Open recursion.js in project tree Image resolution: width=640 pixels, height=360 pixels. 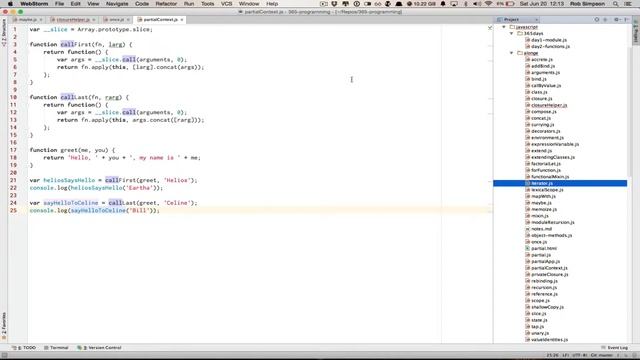pyautogui.click(x=544, y=288)
